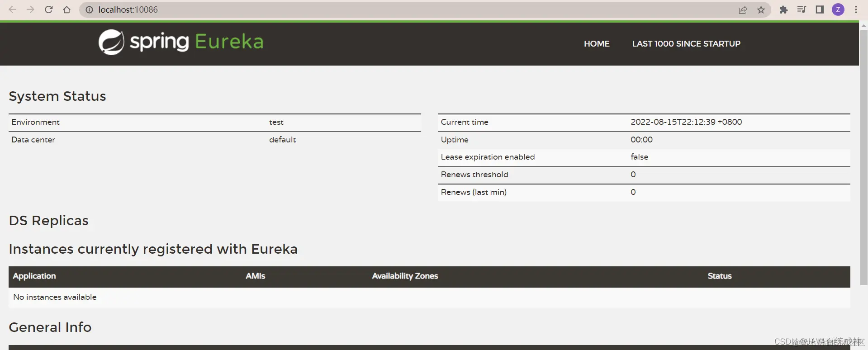The width and height of the screenshot is (868, 350).
Task: Select the Renews (last min) label
Action: (x=474, y=192)
